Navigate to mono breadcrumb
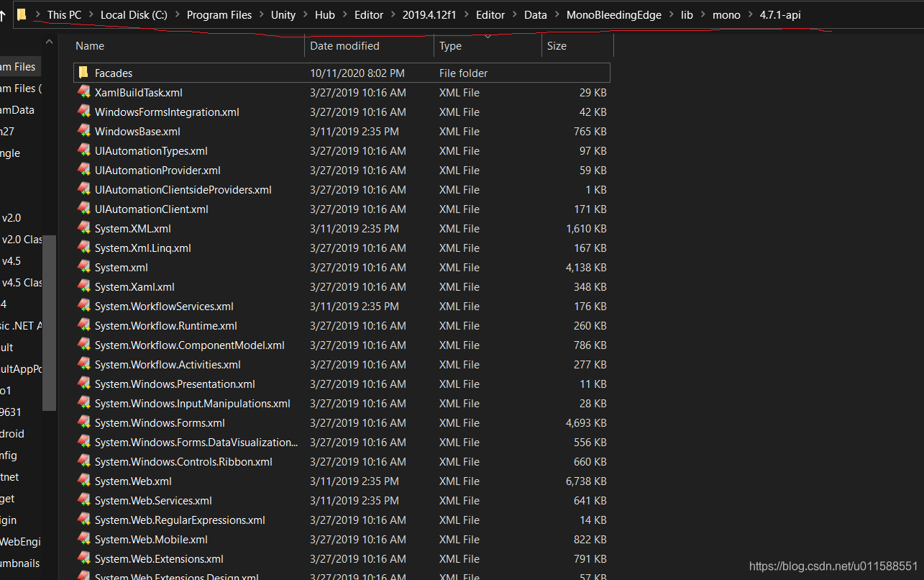The height and width of the screenshot is (580, 924). (x=726, y=15)
